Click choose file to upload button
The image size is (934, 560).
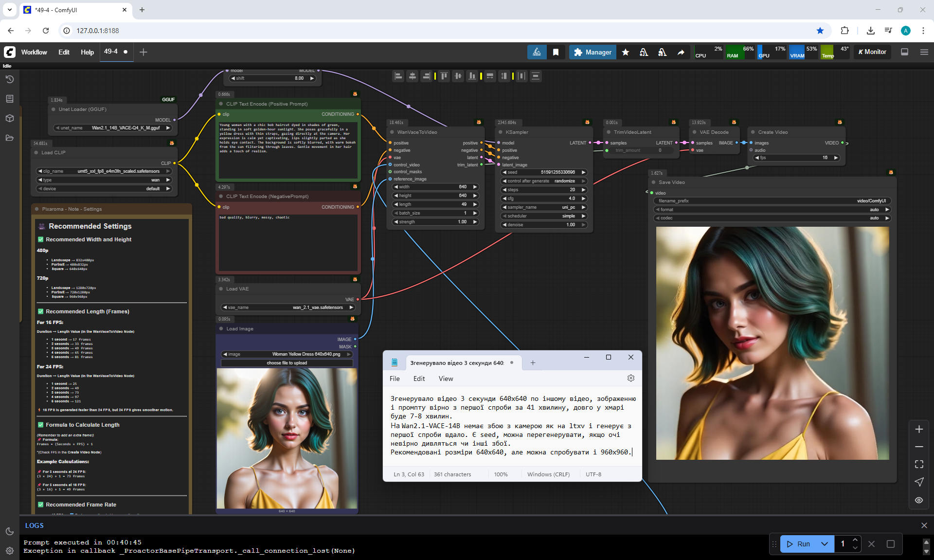tap(287, 363)
